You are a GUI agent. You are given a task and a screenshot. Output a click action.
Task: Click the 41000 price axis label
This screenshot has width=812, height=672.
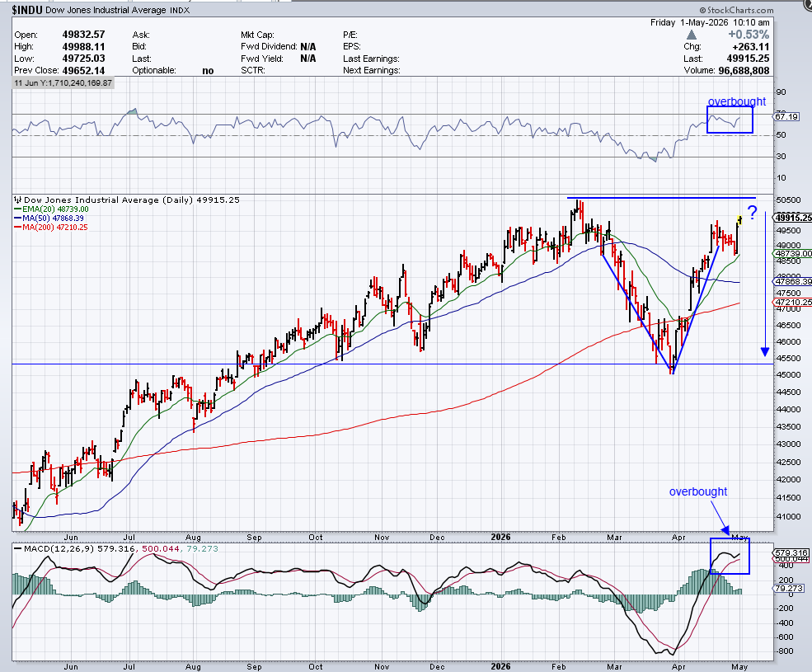(788, 516)
